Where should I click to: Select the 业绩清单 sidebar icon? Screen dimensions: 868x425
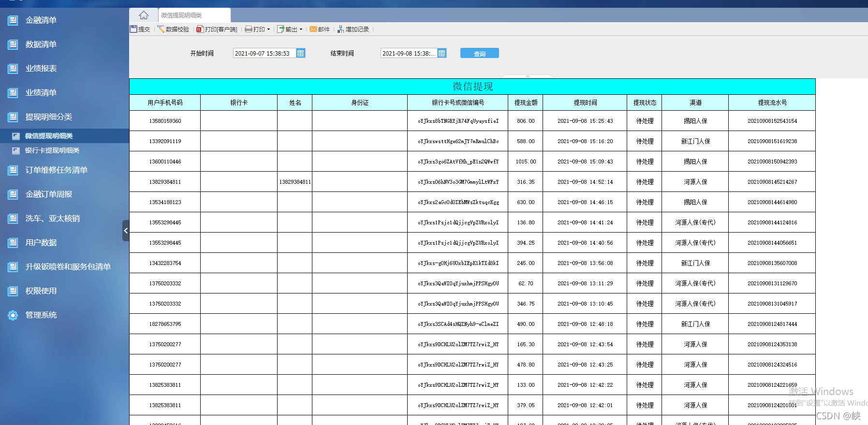[13, 93]
